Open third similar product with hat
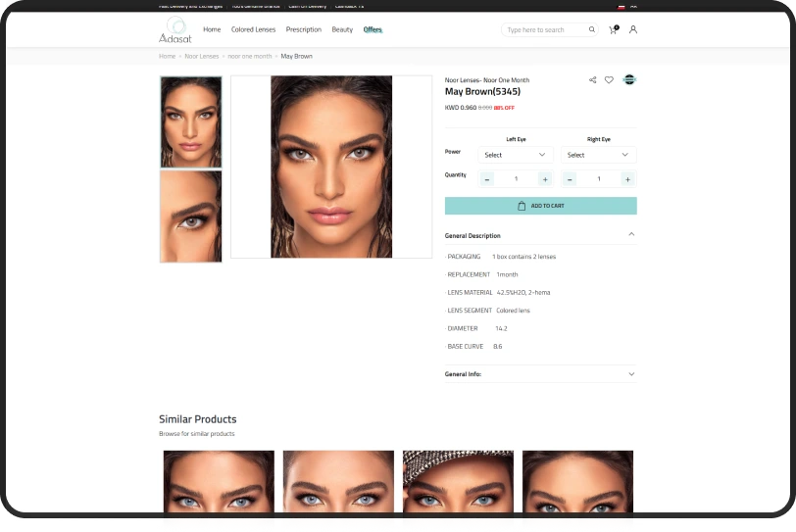The image size is (796, 532). click(x=458, y=481)
